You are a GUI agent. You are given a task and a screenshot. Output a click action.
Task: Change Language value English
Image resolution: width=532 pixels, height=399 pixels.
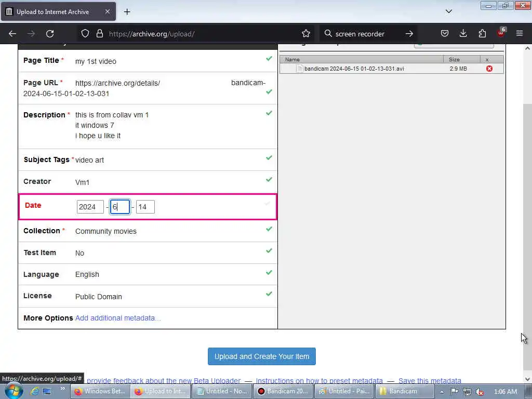pyautogui.click(x=87, y=274)
